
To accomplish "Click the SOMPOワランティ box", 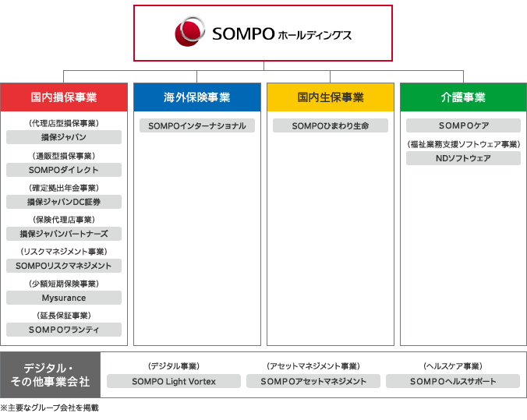I will point(64,330).
